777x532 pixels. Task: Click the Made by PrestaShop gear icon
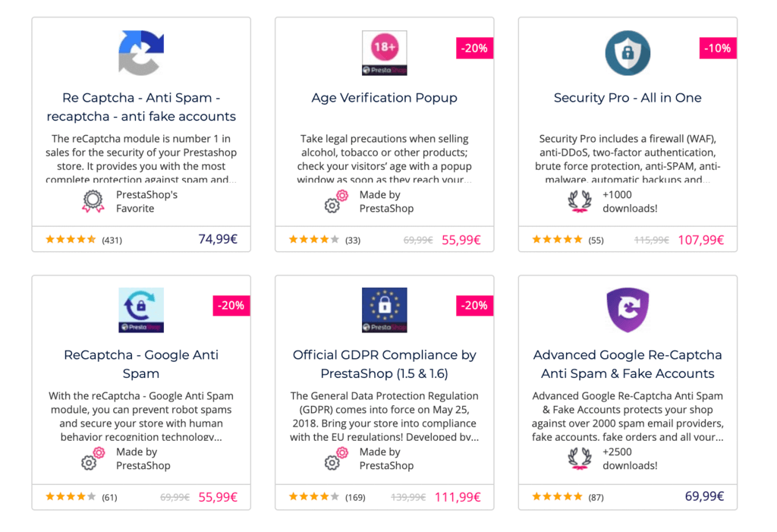pos(336,201)
